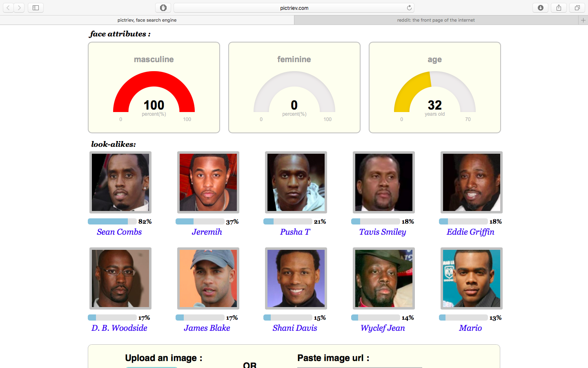Click the James Blake look-alike photo
This screenshot has height=368, width=588.
[208, 278]
